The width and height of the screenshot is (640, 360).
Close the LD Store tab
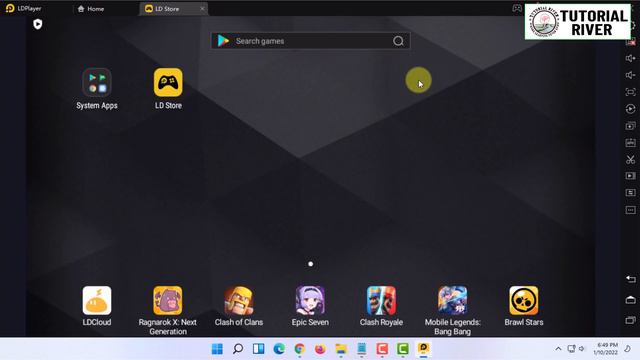click(x=202, y=9)
